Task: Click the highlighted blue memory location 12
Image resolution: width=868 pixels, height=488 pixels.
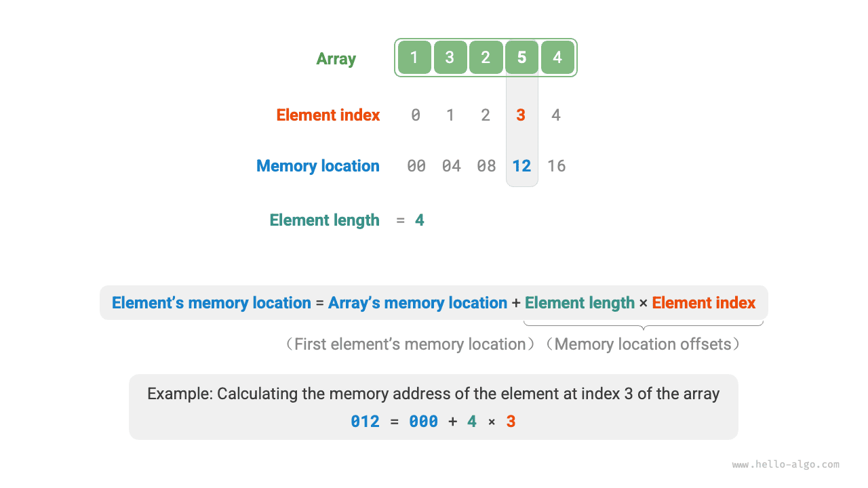Action: (521, 166)
